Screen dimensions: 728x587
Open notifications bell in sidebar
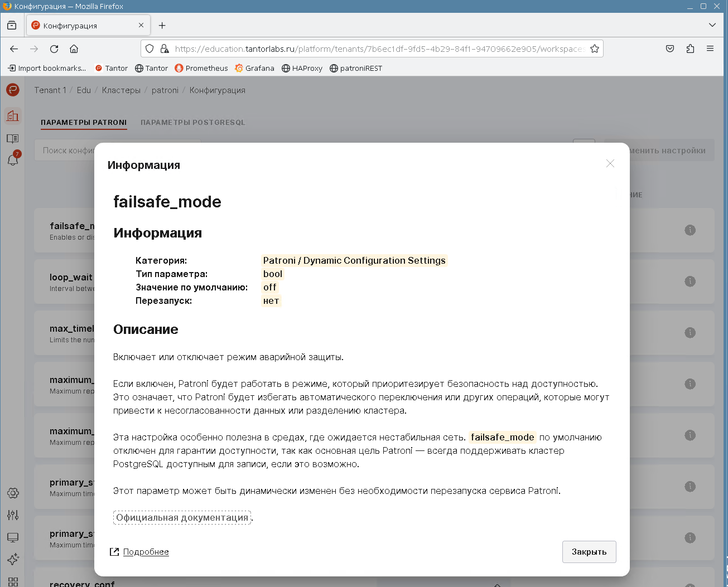pyautogui.click(x=13, y=160)
